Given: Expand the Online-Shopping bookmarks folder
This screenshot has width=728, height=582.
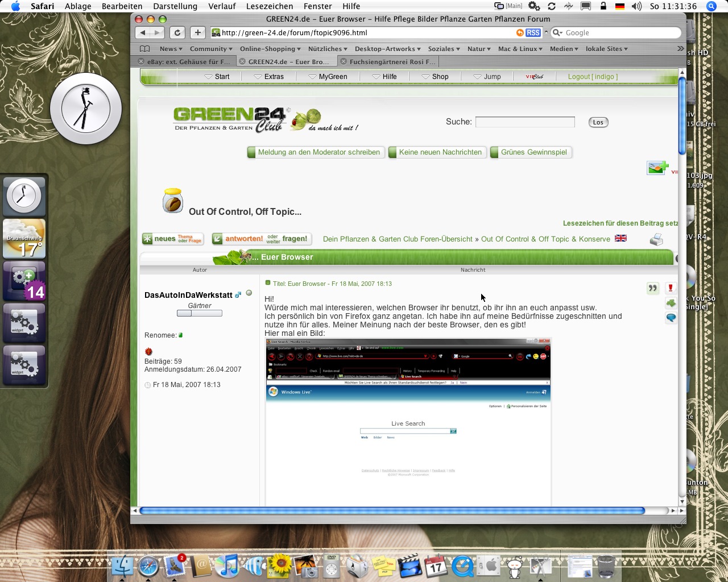Looking at the screenshot, I should (270, 49).
